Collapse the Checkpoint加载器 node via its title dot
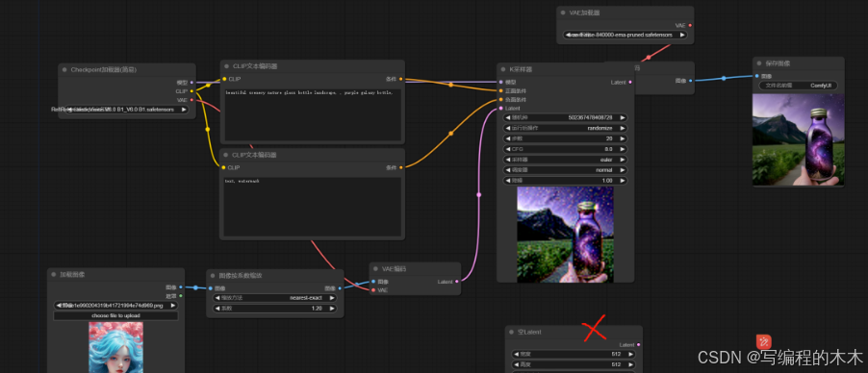The width and height of the screenshot is (868, 373). [64, 70]
